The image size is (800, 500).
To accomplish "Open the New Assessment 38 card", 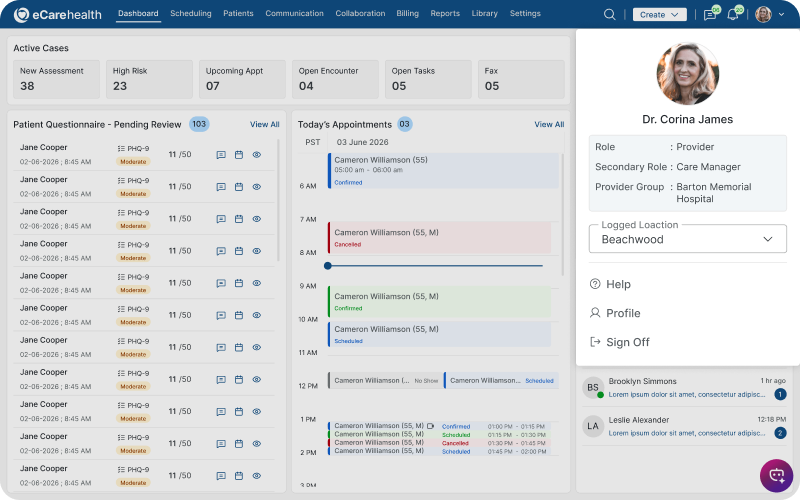I will point(56,79).
